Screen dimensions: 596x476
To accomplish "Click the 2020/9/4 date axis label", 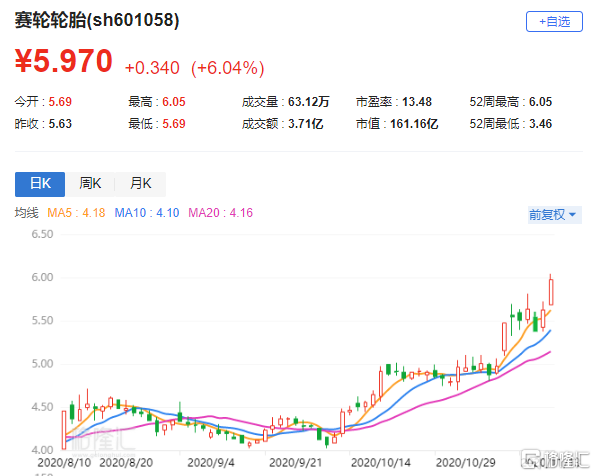I will pyautogui.click(x=211, y=463).
